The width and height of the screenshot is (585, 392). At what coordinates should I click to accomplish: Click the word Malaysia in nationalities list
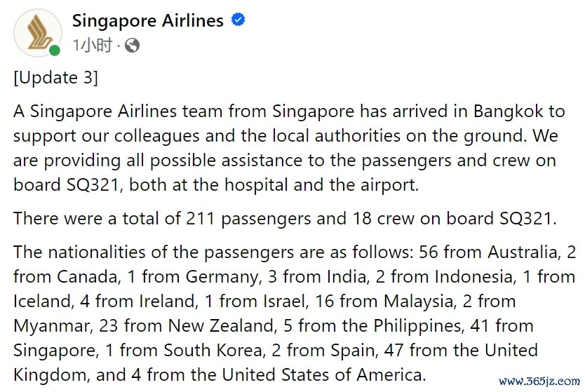(x=418, y=302)
